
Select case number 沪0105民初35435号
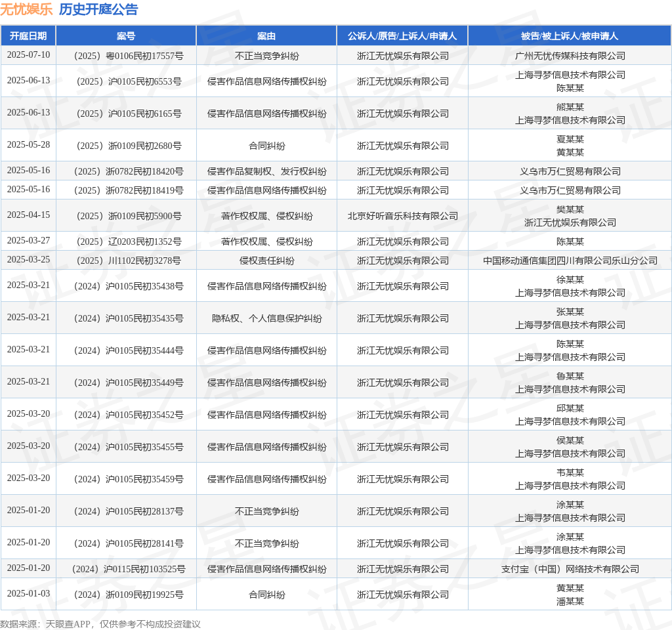click(129, 318)
